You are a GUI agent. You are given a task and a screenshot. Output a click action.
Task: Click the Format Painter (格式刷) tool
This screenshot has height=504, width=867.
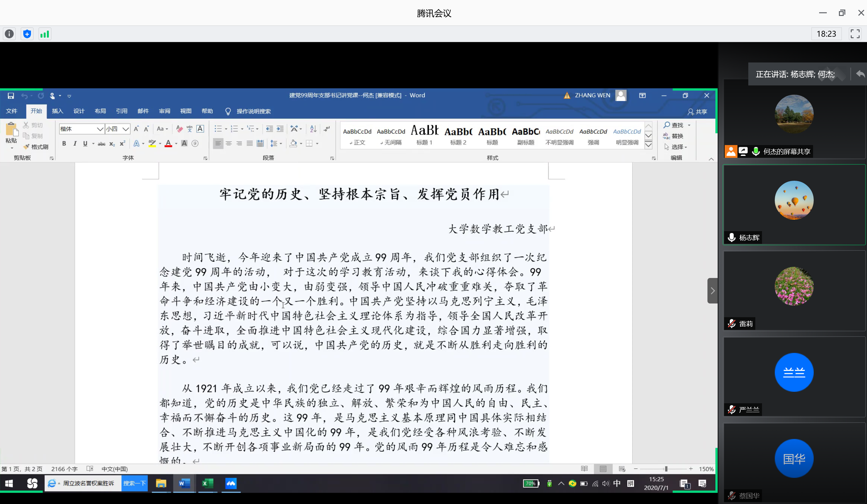click(x=36, y=147)
